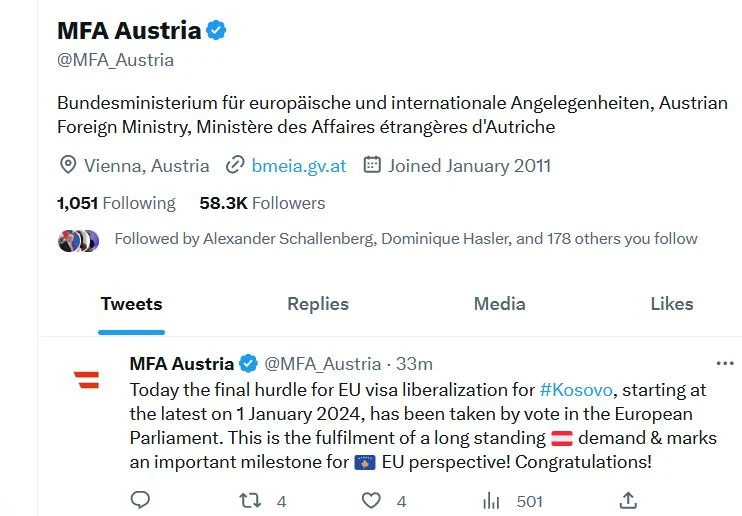The width and height of the screenshot is (742, 516).
Task: Open the Media tab
Action: coord(499,304)
